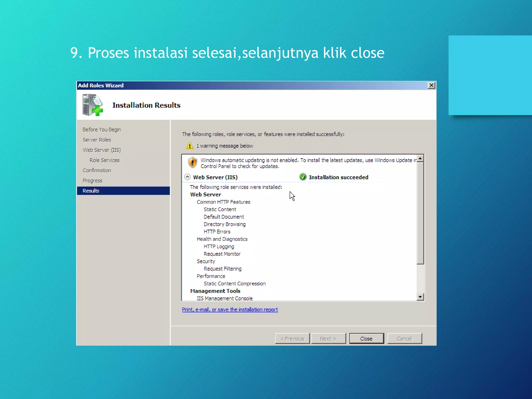The height and width of the screenshot is (399, 532).
Task: Click the Windows automatic updating warning message
Action: [308, 163]
